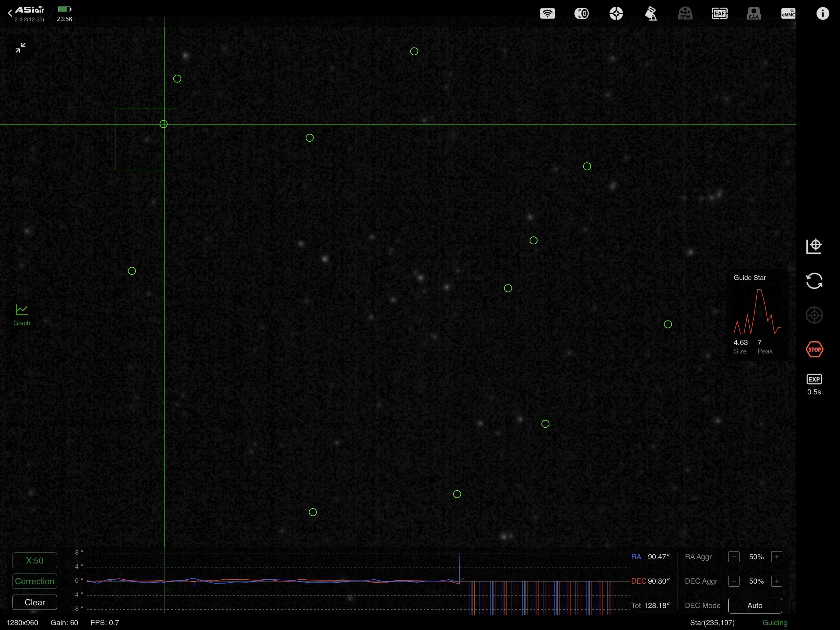Open the EAF focuser icon
This screenshot has width=840, height=630.
click(719, 14)
